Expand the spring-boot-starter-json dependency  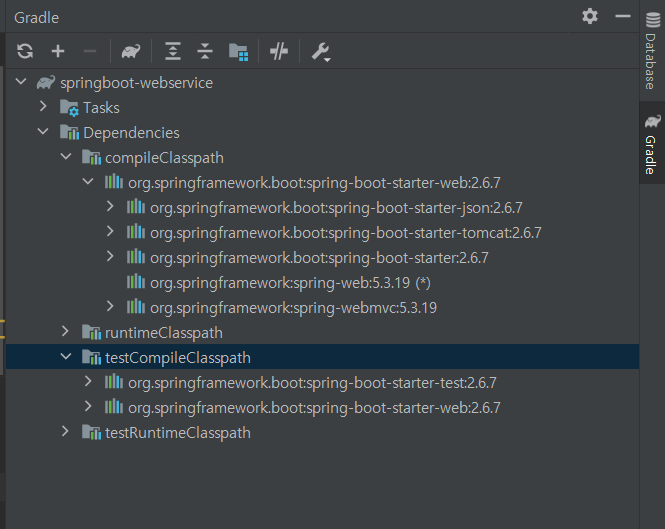pyautogui.click(x=110, y=206)
